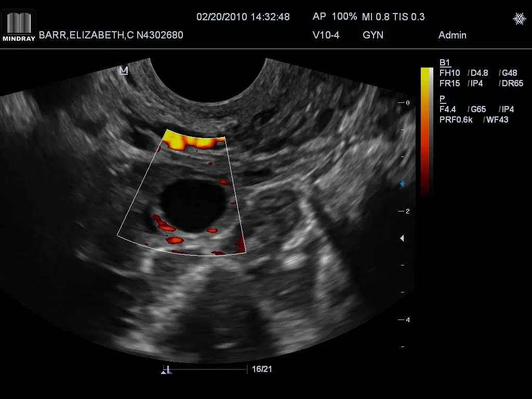The height and width of the screenshot is (399, 532).
Task: Click the V10-4 probe label
Action: coord(326,35)
